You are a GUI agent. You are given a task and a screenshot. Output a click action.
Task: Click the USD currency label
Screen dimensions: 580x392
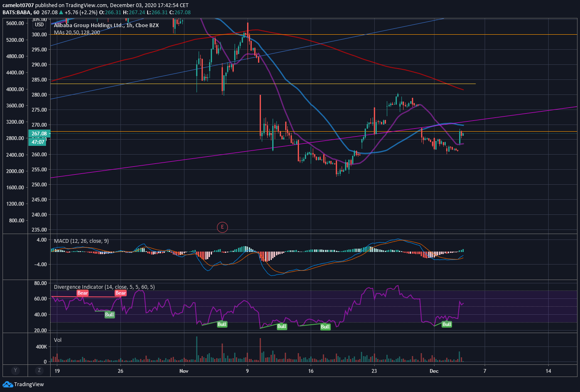(39, 25)
